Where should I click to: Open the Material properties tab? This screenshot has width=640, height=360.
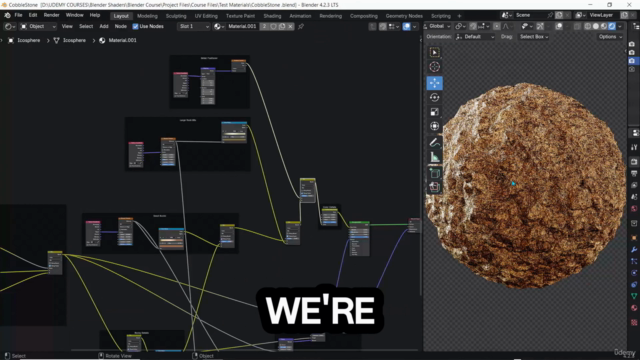pos(634,308)
